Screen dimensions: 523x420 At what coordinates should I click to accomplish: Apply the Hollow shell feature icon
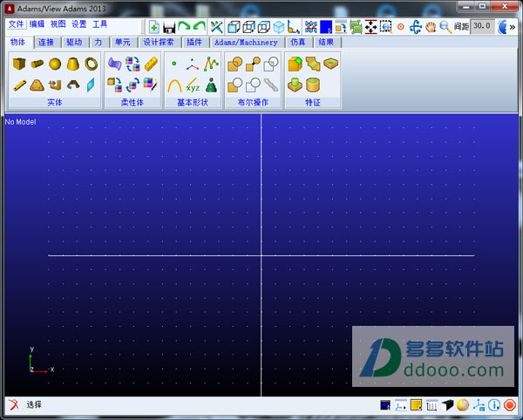[x=313, y=85]
